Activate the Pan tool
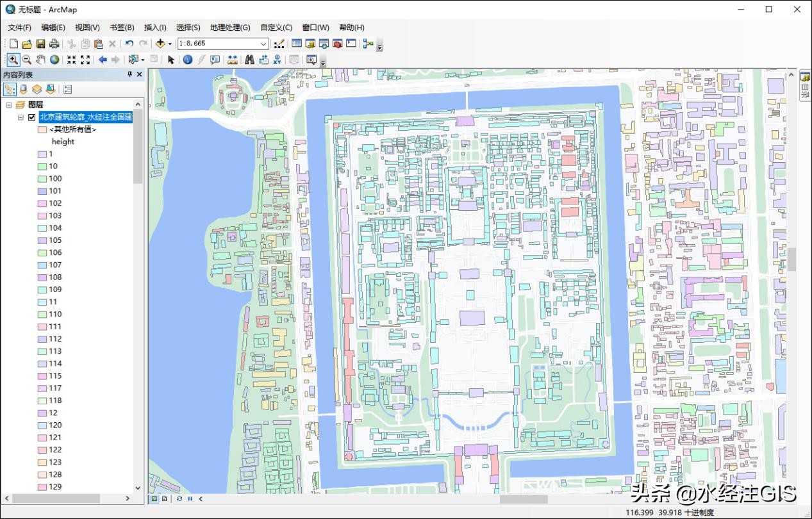 40,60
